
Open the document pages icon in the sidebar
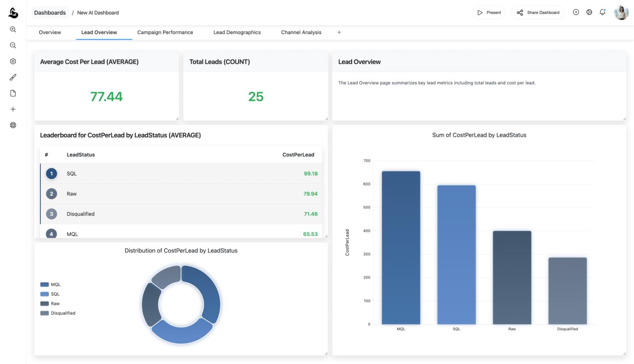point(13,93)
